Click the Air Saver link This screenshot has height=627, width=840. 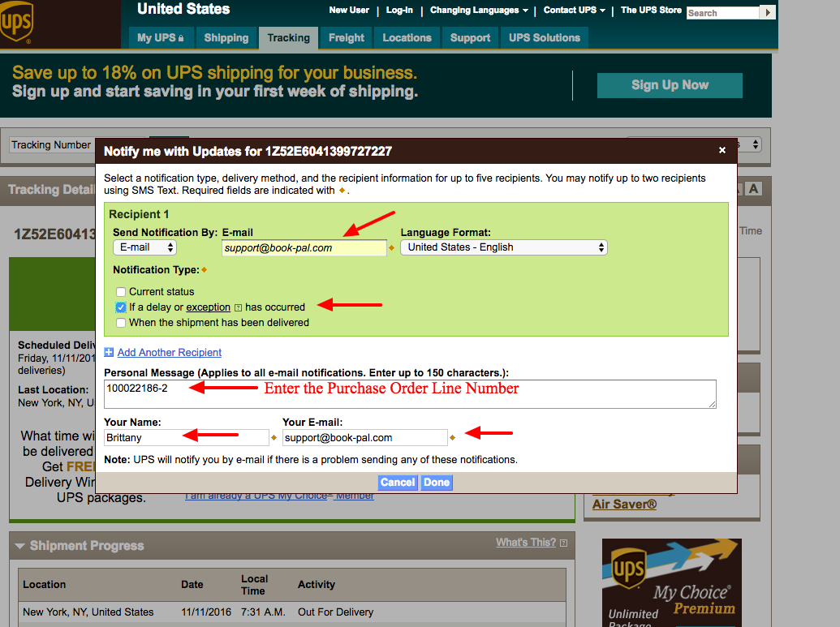[x=624, y=505]
